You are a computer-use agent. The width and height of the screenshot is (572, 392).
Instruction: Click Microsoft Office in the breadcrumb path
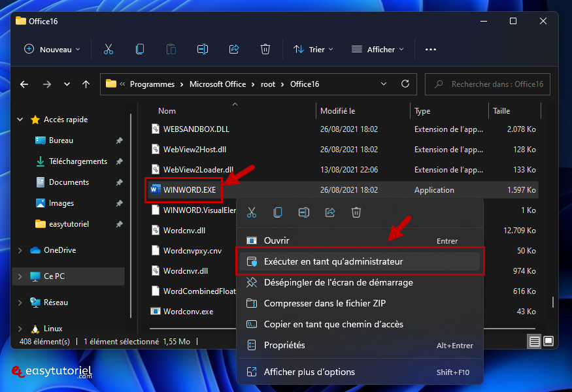218,84
